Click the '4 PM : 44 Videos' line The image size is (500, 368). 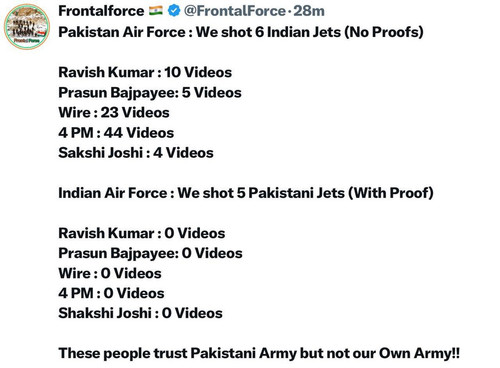tap(116, 133)
